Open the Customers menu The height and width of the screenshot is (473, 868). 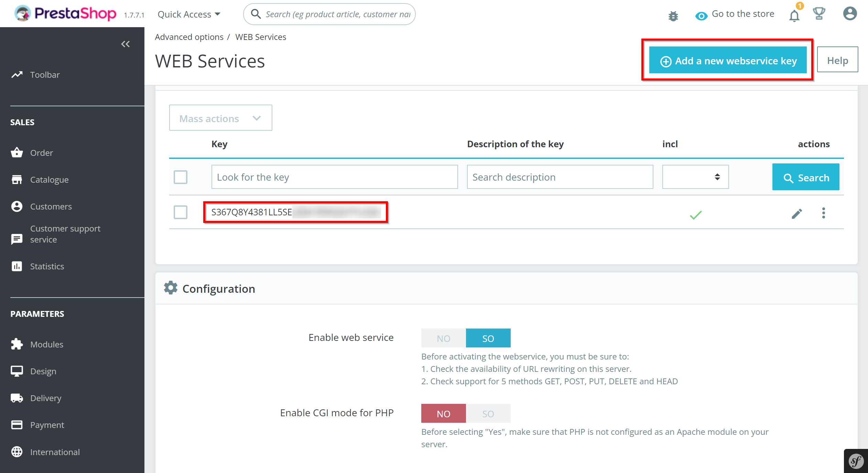[51, 206]
